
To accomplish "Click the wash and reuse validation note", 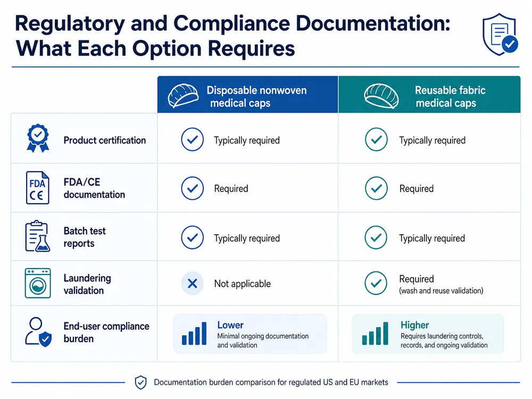I will point(441,291).
